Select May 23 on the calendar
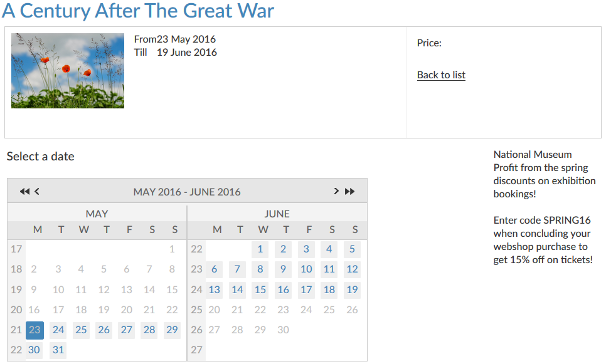Screen dimensions: 606x364 pos(35,330)
